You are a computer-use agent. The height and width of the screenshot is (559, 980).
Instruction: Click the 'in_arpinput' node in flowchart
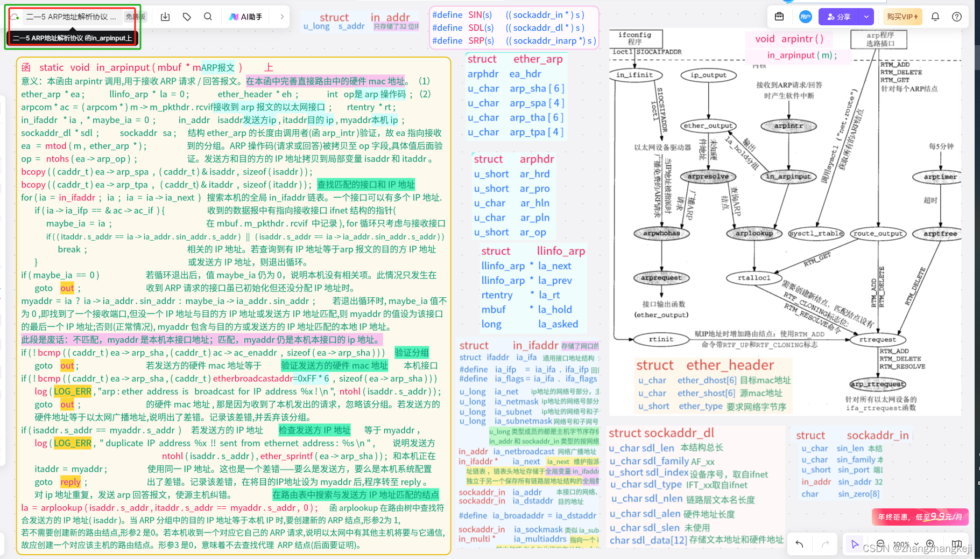point(788,176)
